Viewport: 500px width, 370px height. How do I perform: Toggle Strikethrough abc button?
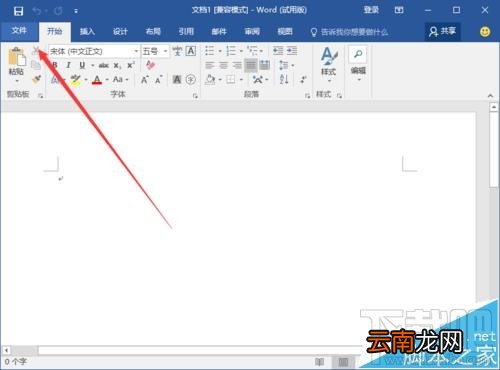click(104, 65)
